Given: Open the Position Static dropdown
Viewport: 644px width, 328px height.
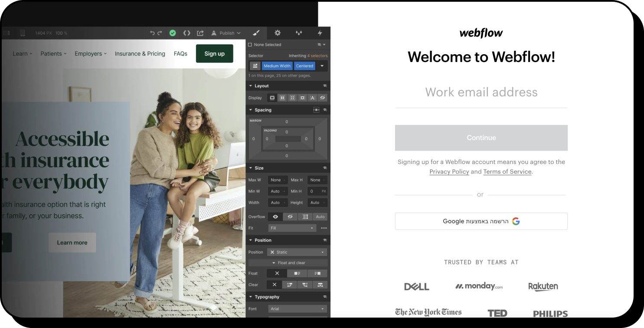Looking at the screenshot, I should (x=297, y=252).
